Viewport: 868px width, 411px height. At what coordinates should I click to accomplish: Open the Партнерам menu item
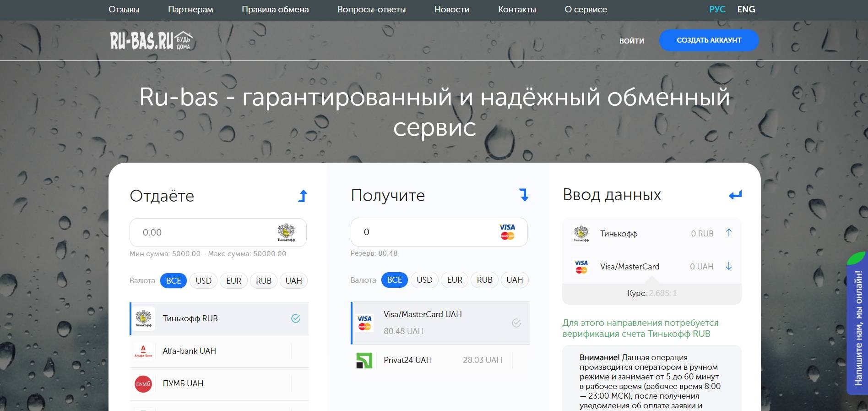tap(190, 9)
